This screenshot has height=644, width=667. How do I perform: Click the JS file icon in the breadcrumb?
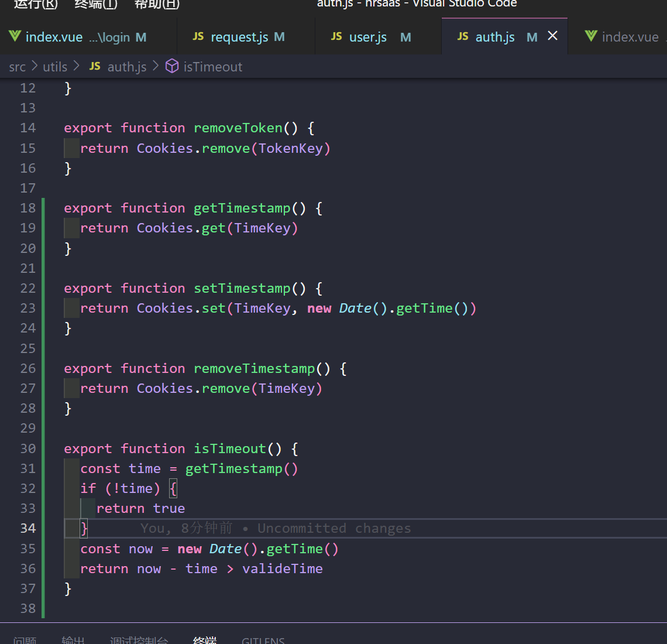[x=95, y=66]
